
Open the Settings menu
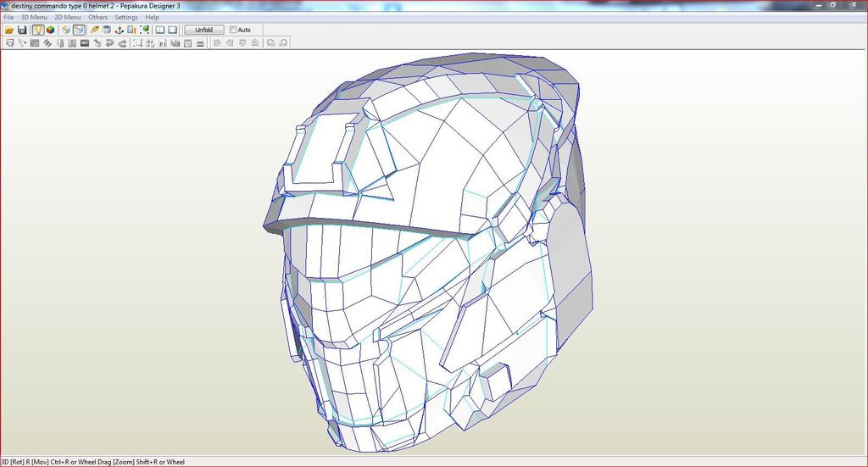pyautogui.click(x=126, y=17)
